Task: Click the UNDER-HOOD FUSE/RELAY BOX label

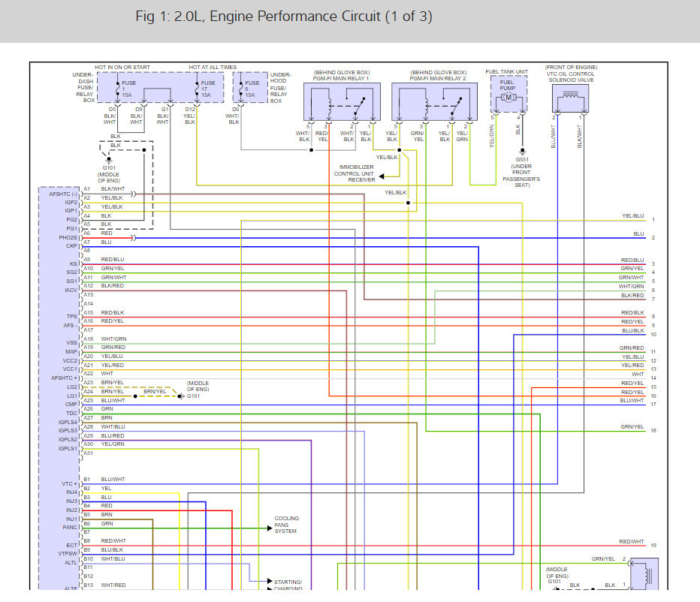Action: click(280, 88)
